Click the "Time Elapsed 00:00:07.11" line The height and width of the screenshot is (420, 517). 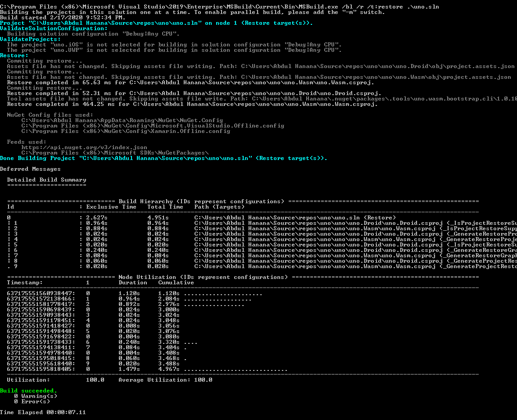point(43,412)
